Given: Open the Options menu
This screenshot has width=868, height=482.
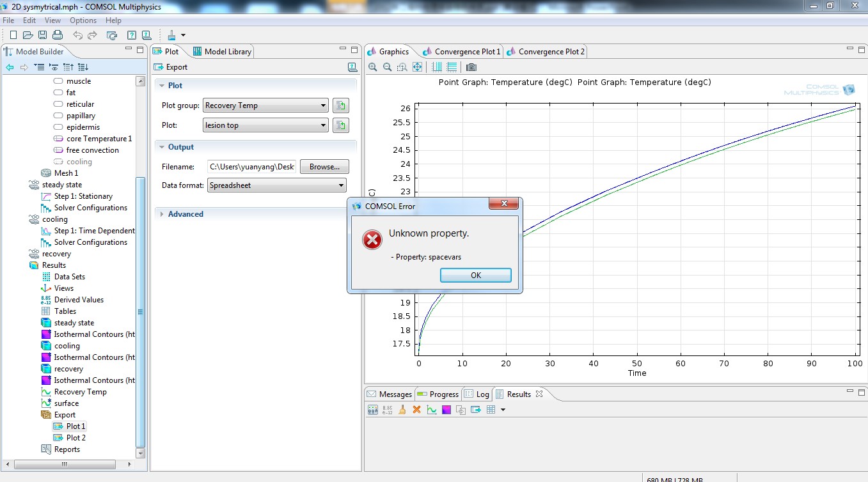Looking at the screenshot, I should pyautogui.click(x=83, y=20).
